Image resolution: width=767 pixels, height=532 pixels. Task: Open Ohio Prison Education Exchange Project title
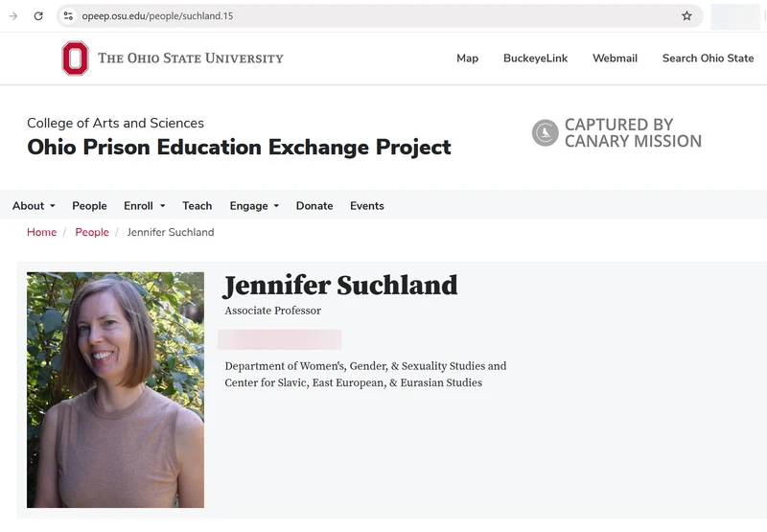[x=239, y=148]
